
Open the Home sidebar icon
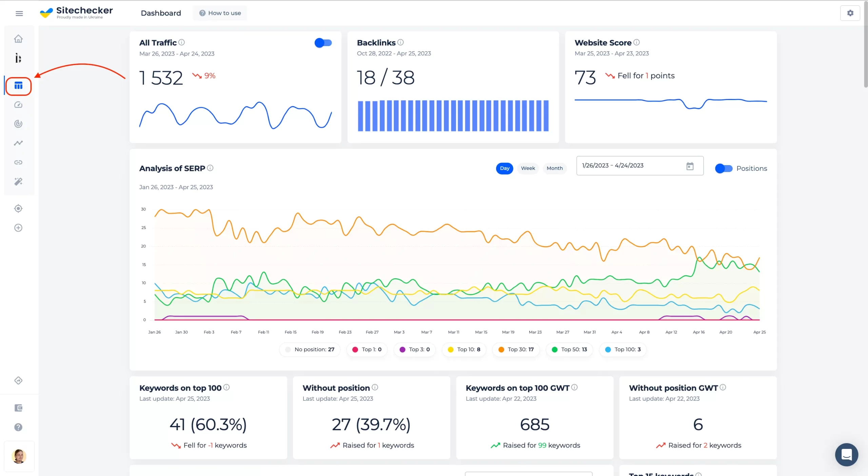coord(18,39)
